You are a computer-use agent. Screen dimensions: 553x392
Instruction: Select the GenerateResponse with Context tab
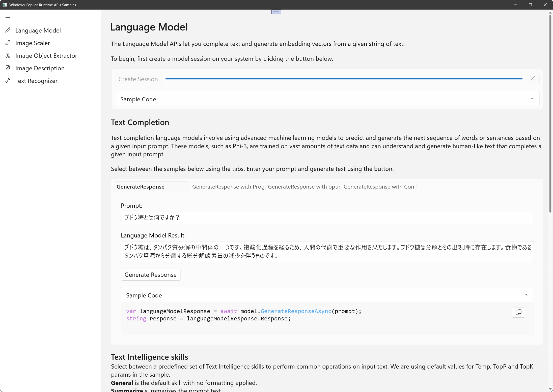tap(379, 187)
